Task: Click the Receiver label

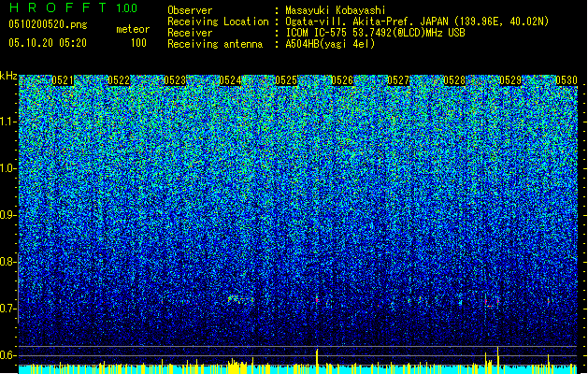Action: pyautogui.click(x=190, y=33)
